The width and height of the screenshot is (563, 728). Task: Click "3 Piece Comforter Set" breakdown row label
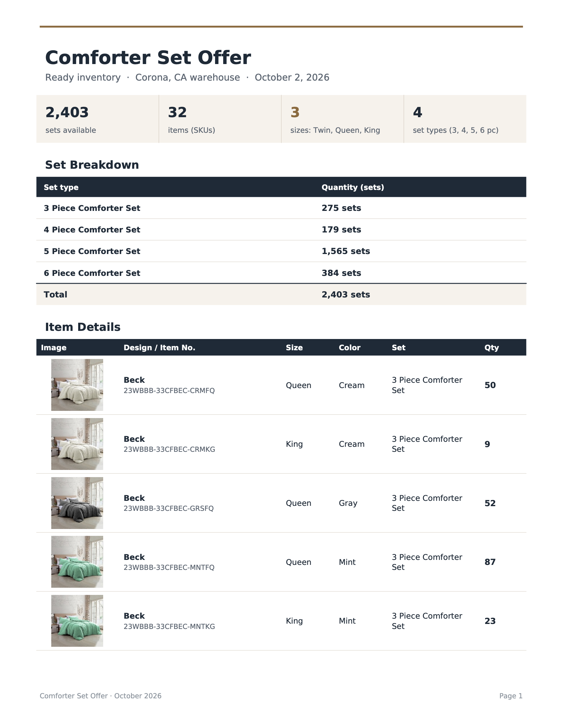[x=92, y=208]
